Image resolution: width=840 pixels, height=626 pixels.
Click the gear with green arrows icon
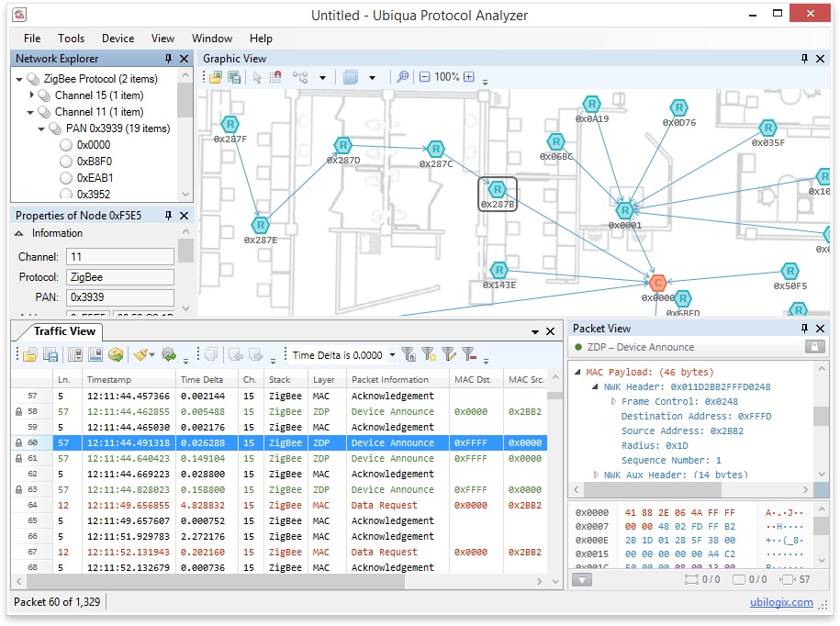pos(169,354)
